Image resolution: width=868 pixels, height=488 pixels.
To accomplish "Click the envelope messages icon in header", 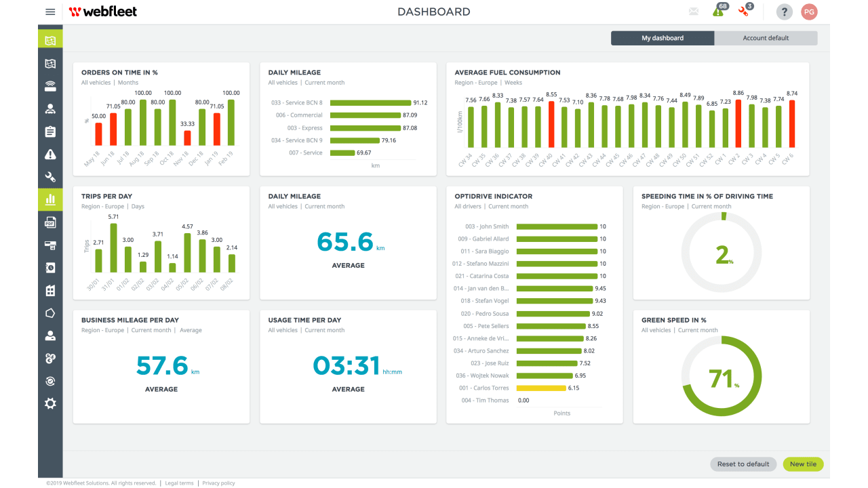I will point(693,12).
